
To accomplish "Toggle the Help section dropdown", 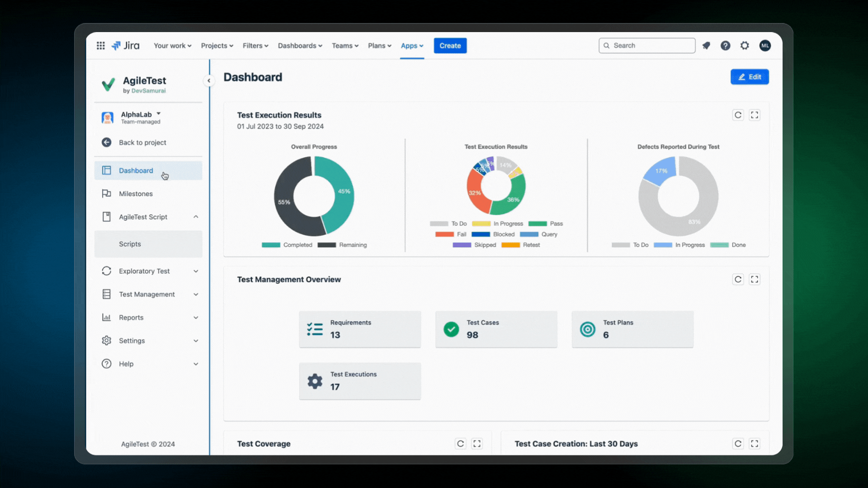I will [196, 363].
